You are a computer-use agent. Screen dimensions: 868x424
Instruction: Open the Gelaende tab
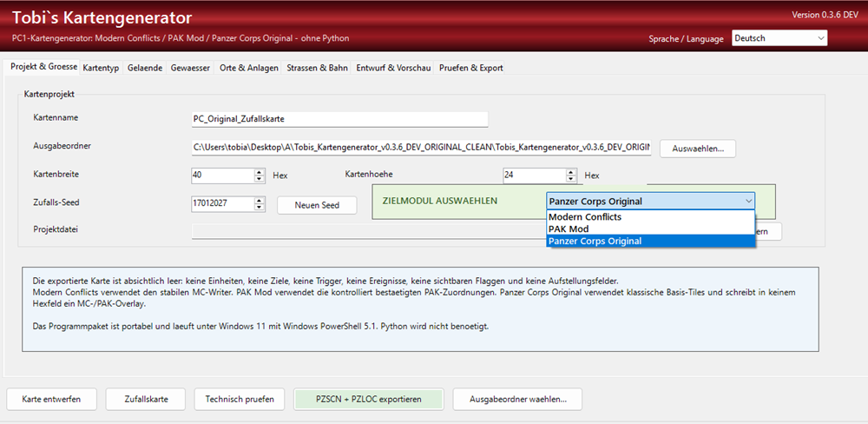(144, 68)
